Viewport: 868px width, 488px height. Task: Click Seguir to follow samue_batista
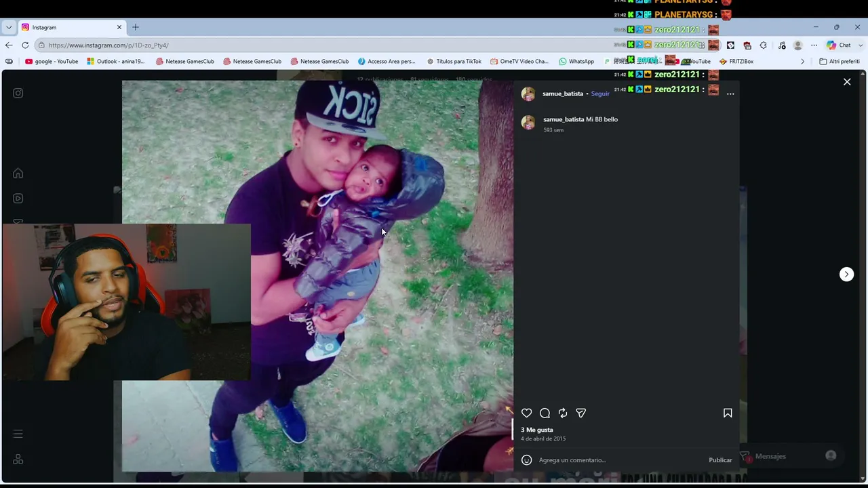tap(600, 94)
